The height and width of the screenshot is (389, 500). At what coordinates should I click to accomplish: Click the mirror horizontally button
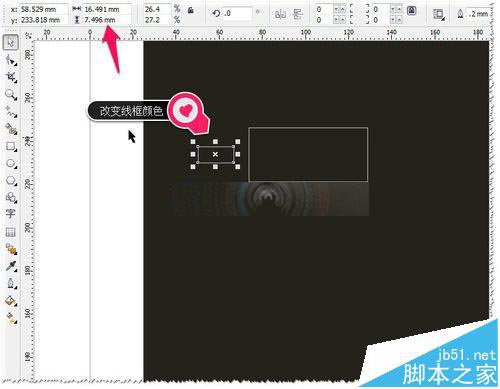pos(280,14)
